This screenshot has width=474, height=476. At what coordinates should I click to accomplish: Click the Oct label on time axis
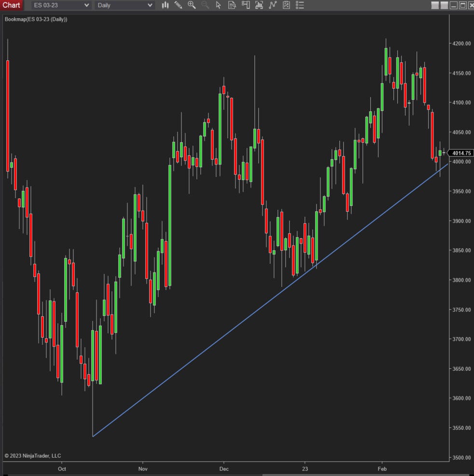click(x=62, y=469)
